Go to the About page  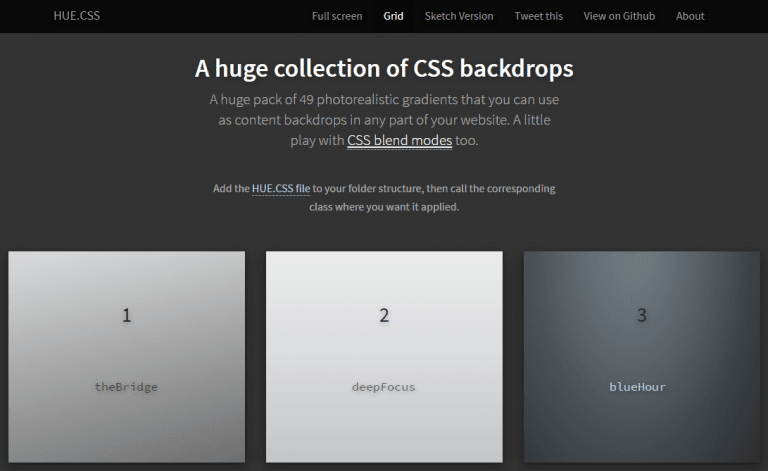[690, 16]
